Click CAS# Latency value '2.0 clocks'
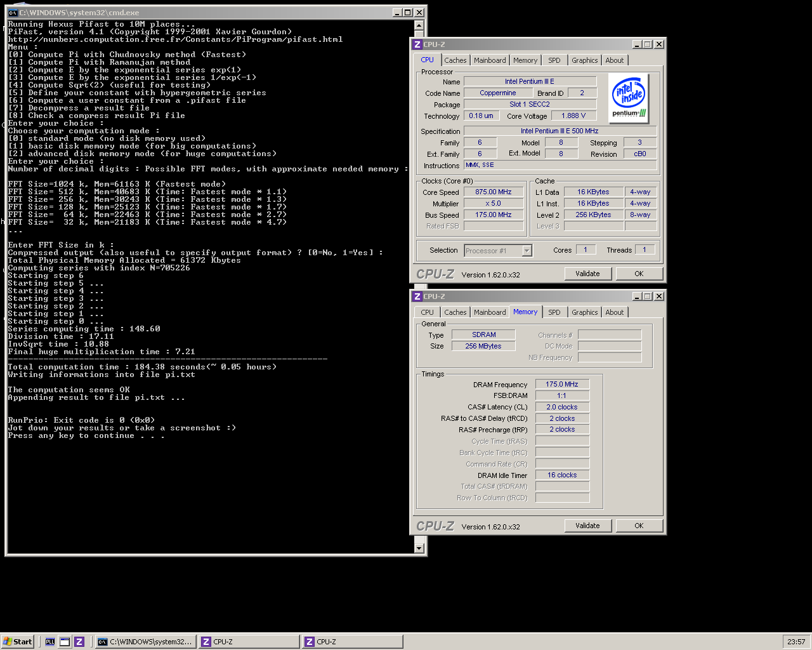Screen dimensions: 812x650 [562, 407]
